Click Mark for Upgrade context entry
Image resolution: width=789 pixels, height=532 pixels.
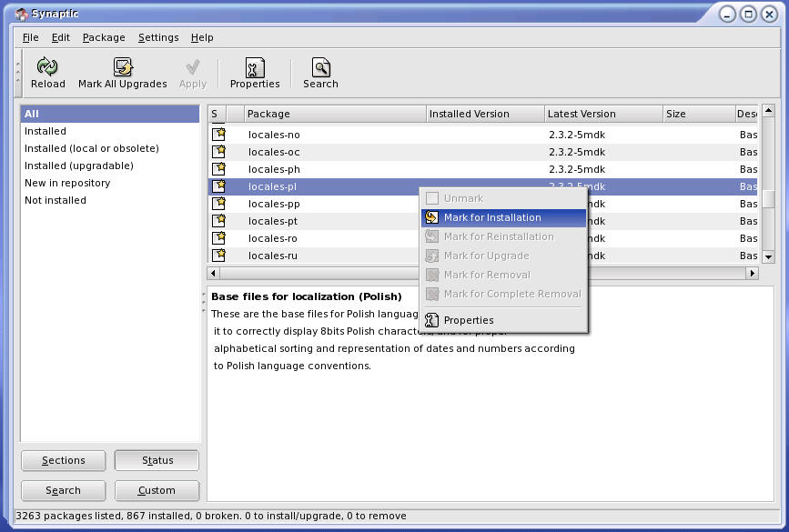[503, 256]
